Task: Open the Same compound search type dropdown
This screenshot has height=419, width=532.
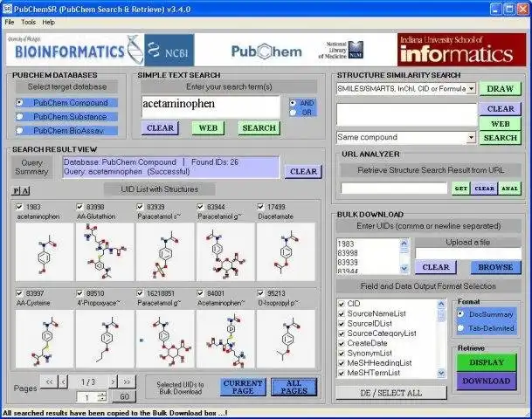Action: (471, 138)
